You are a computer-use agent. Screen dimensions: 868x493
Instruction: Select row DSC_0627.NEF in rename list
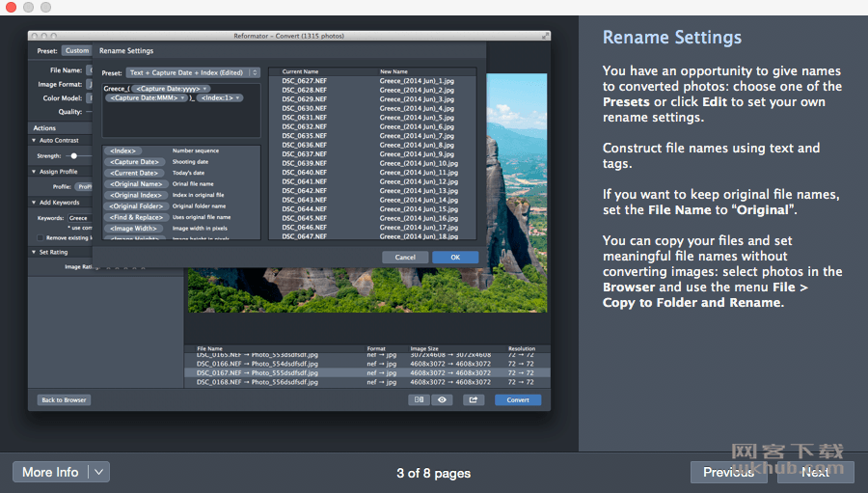pyautogui.click(x=372, y=81)
